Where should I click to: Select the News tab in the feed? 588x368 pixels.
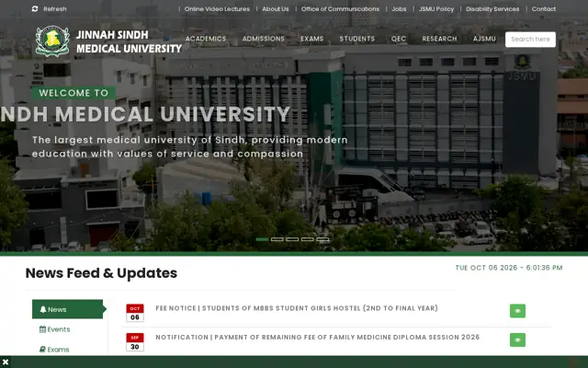[x=67, y=309]
